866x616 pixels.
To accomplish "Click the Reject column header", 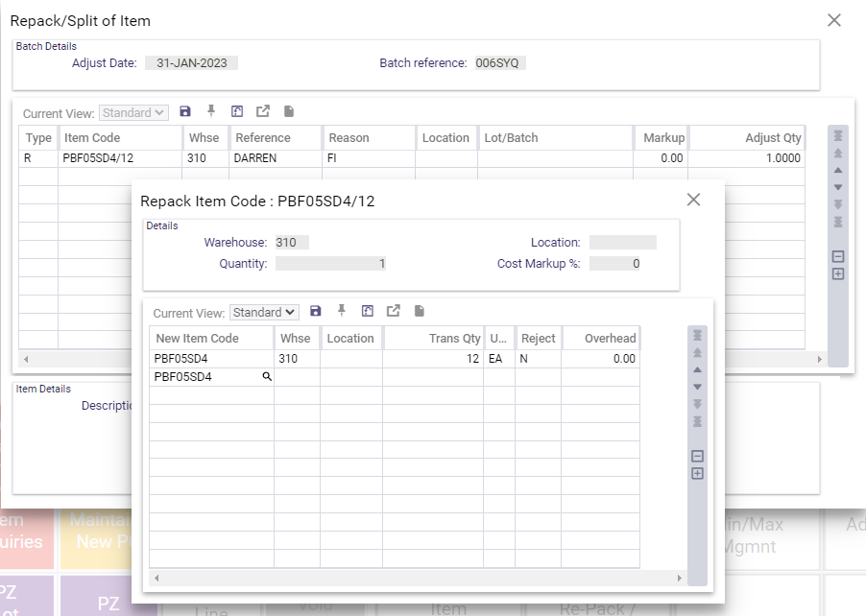I will (539, 338).
